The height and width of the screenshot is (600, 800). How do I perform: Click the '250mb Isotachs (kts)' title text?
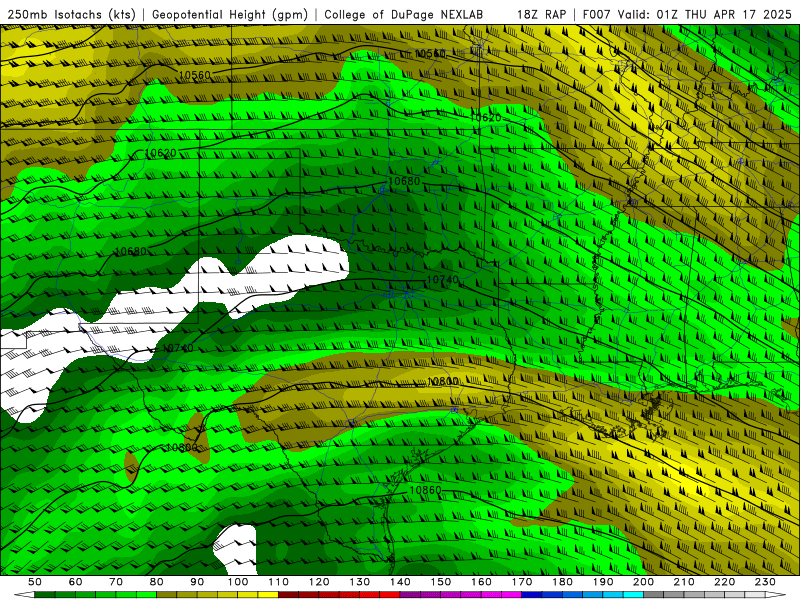click(x=72, y=15)
